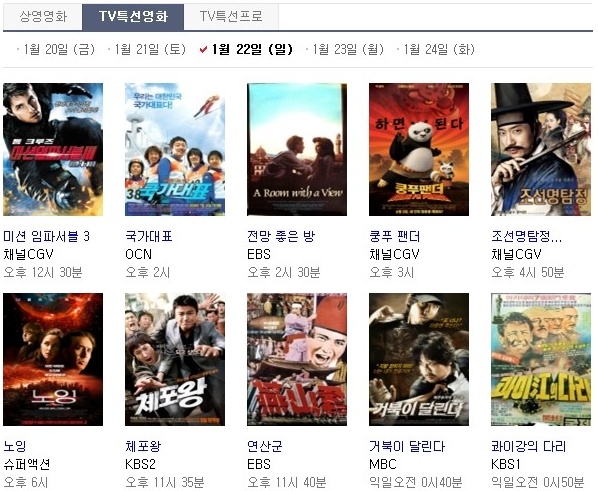The width and height of the screenshot is (598, 491).
Task: Pick date 1월 24일 (화)
Action: tap(439, 49)
